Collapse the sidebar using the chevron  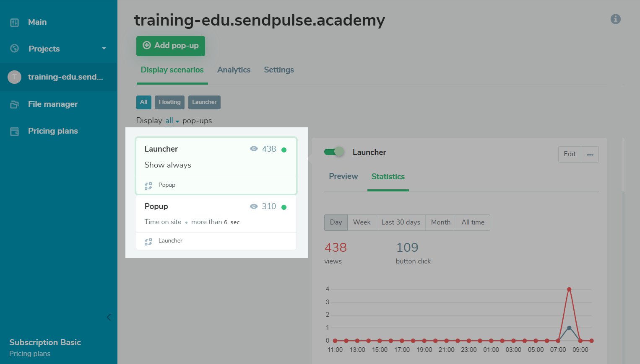109,317
